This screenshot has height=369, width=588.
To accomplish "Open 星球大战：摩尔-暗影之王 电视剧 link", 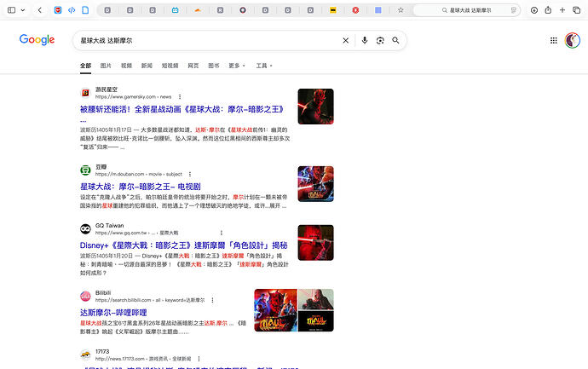I will click(x=141, y=187).
